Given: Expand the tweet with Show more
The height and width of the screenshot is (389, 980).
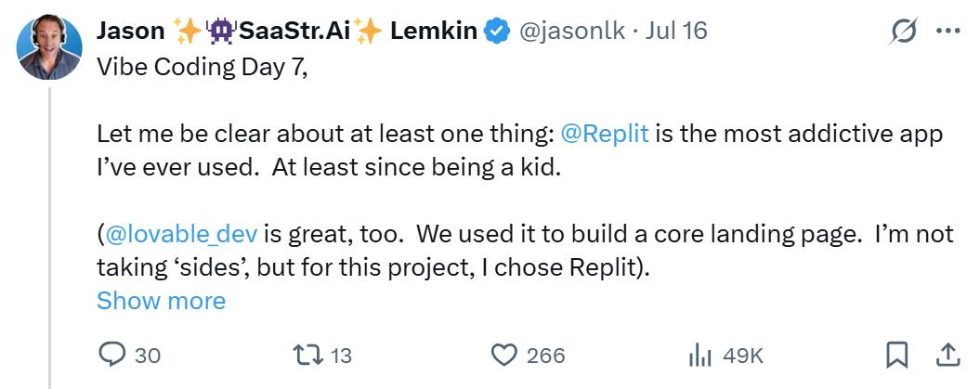Looking at the screenshot, I should (x=162, y=301).
